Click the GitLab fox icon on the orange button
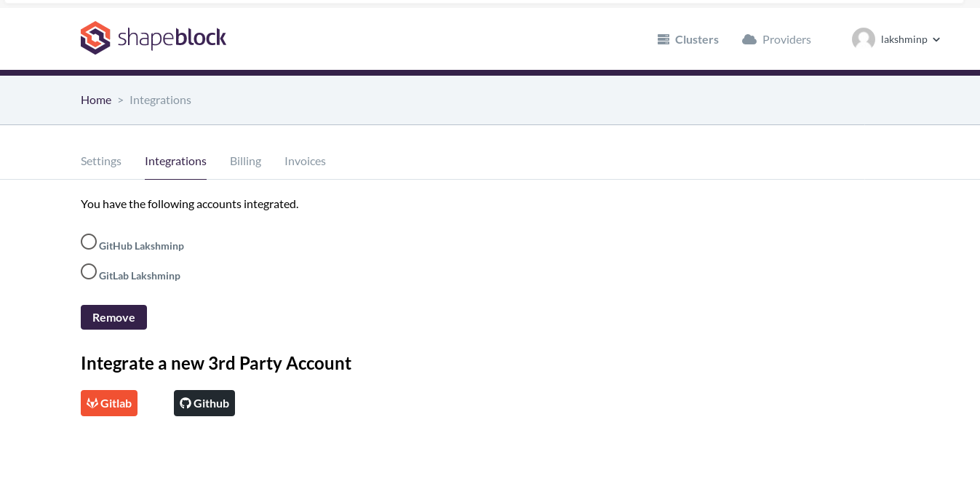980x497 pixels. 92,403
